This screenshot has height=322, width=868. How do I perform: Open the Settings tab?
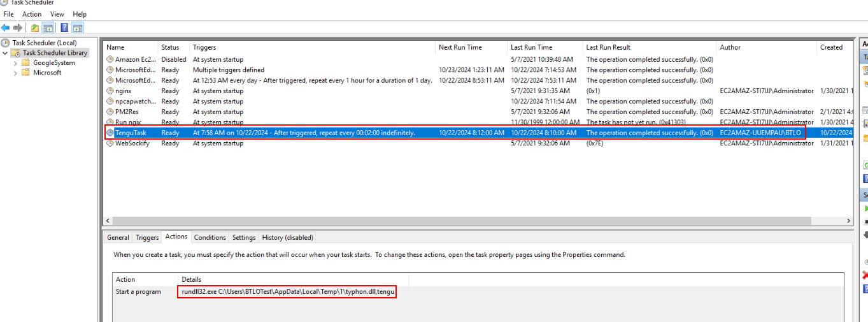[x=244, y=237]
